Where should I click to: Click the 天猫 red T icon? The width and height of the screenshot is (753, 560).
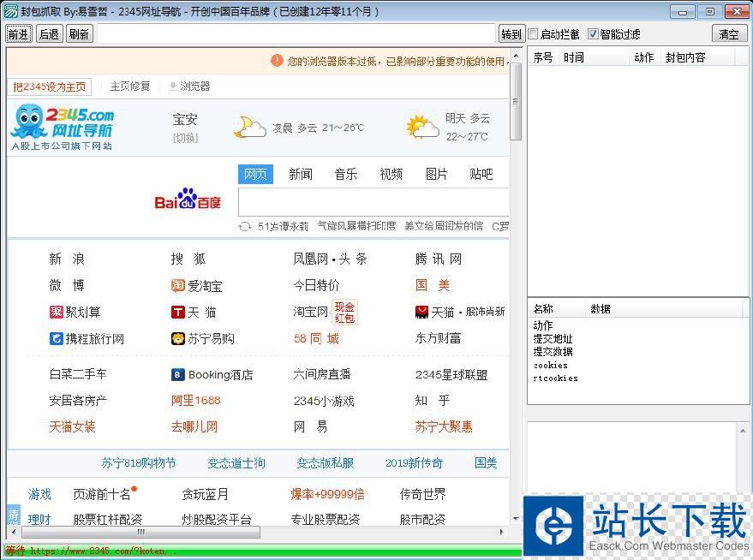pyautogui.click(x=177, y=313)
